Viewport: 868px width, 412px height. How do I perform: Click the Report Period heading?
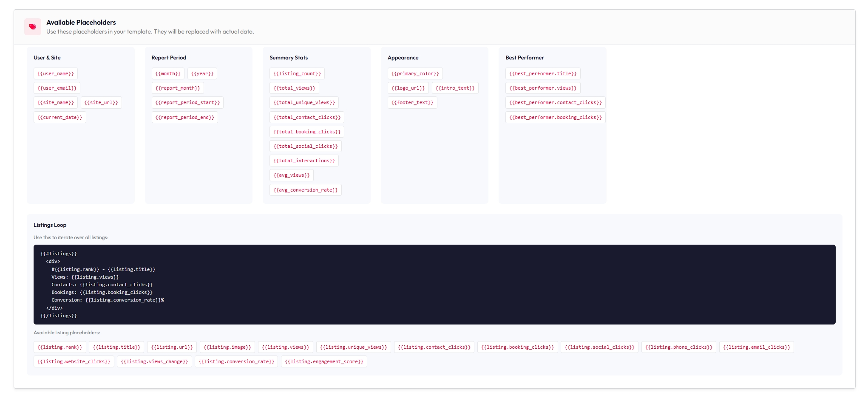point(169,58)
